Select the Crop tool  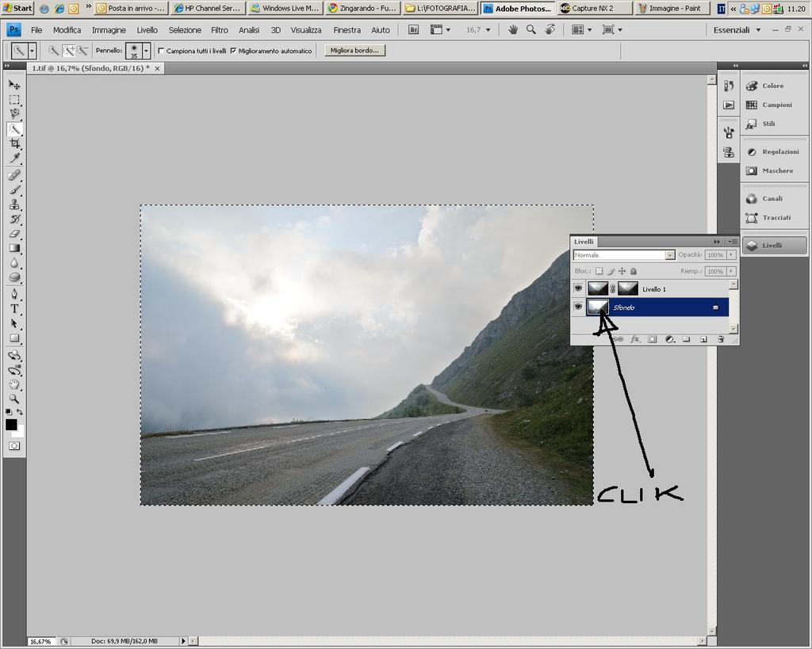pyautogui.click(x=14, y=144)
